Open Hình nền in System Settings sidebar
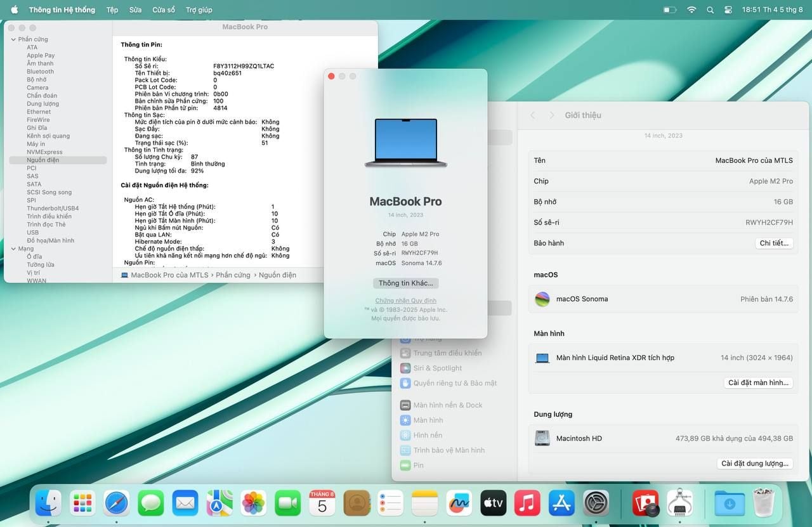 421,436
